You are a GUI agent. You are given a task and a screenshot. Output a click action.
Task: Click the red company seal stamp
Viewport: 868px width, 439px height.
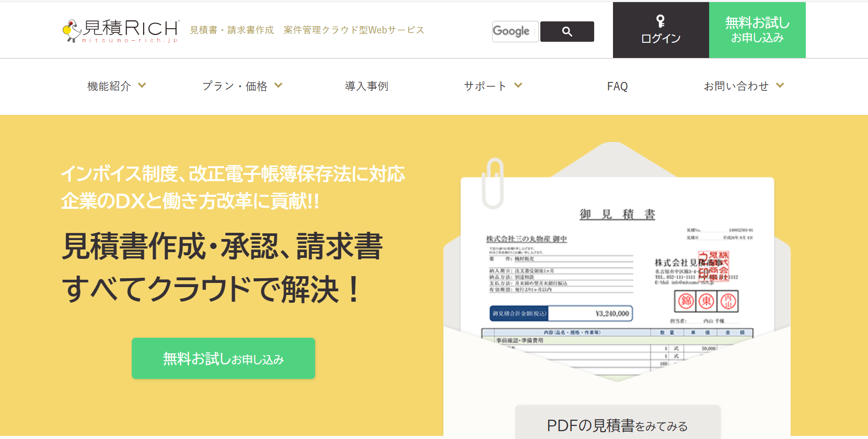coord(714,267)
